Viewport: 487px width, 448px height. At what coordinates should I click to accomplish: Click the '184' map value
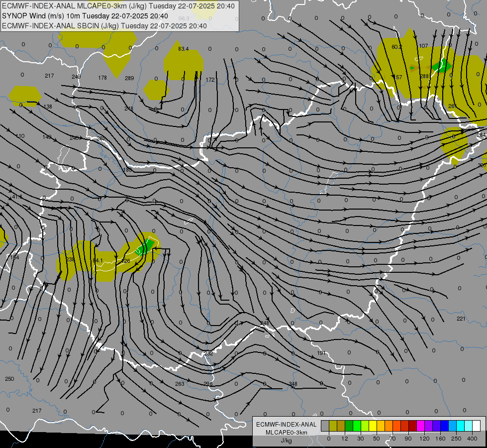(14, 257)
